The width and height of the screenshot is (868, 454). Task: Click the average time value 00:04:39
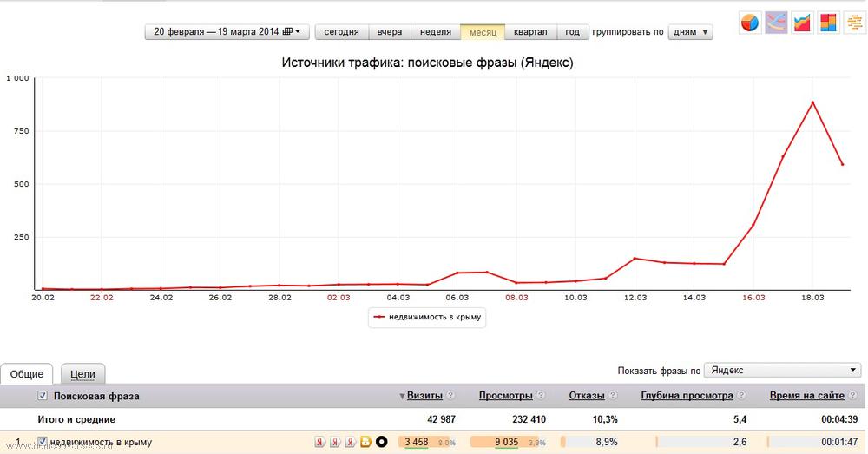point(839,419)
